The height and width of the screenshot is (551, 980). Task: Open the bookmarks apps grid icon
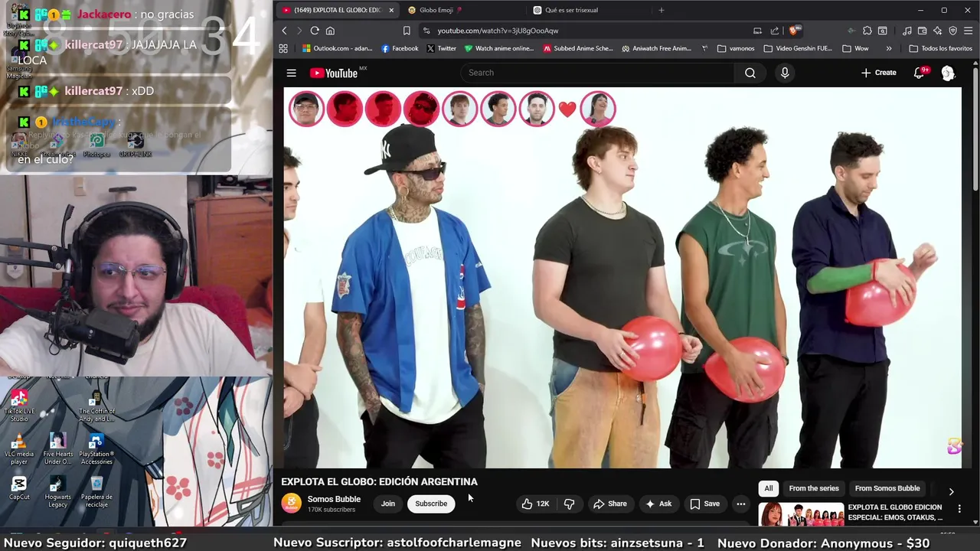283,48
